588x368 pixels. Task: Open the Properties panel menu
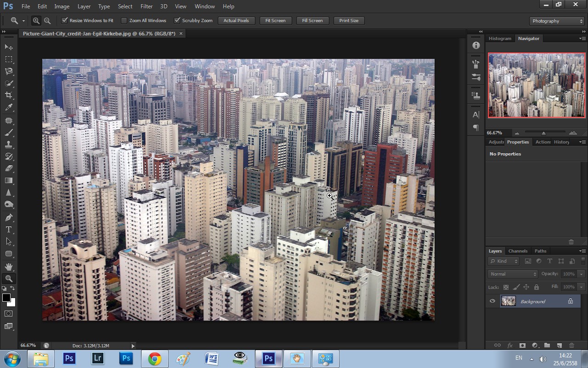582,142
